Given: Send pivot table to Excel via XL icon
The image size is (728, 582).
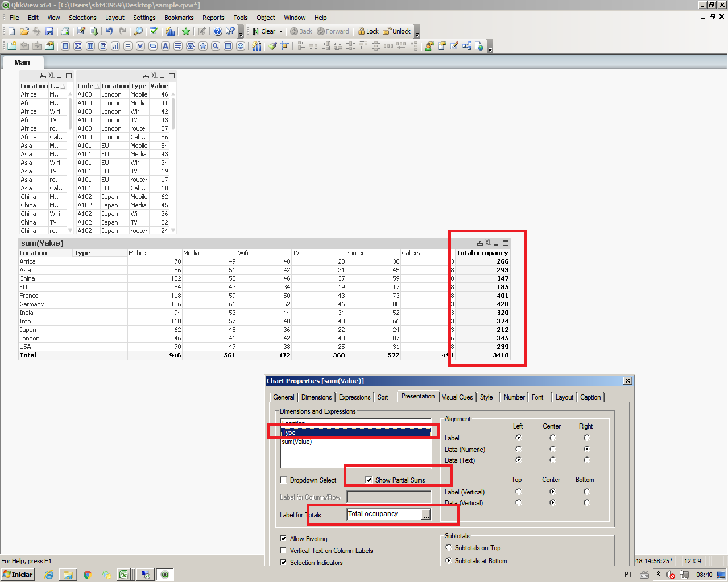Looking at the screenshot, I should pos(488,243).
